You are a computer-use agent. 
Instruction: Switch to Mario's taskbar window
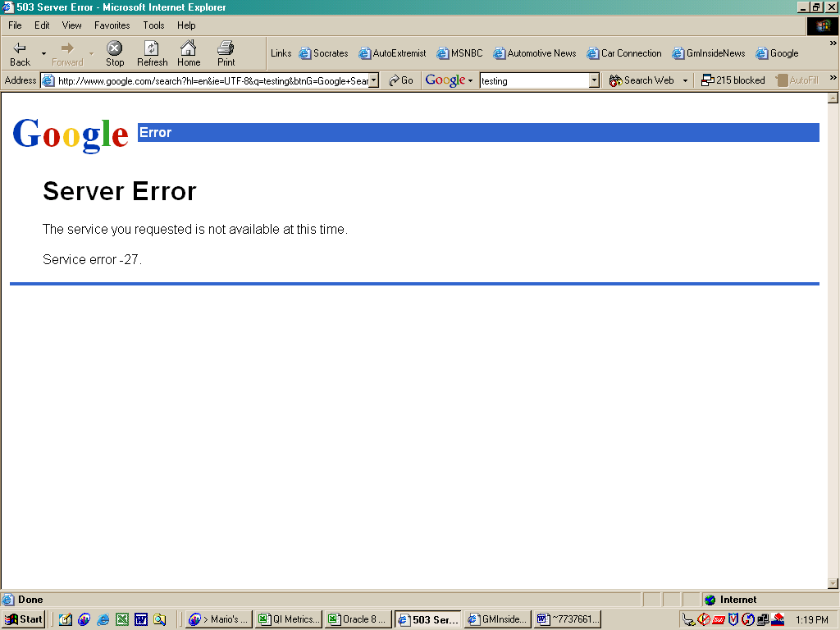(218, 619)
